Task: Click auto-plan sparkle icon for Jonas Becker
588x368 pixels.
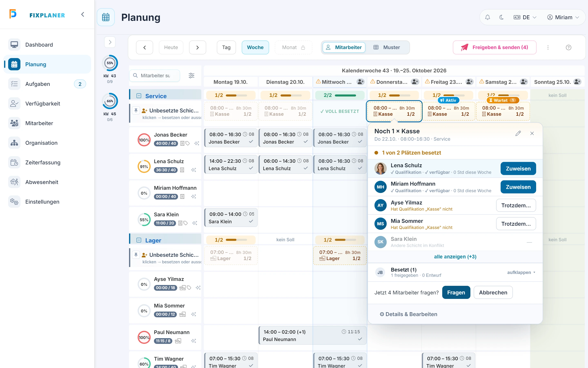Action: pyautogui.click(x=197, y=143)
